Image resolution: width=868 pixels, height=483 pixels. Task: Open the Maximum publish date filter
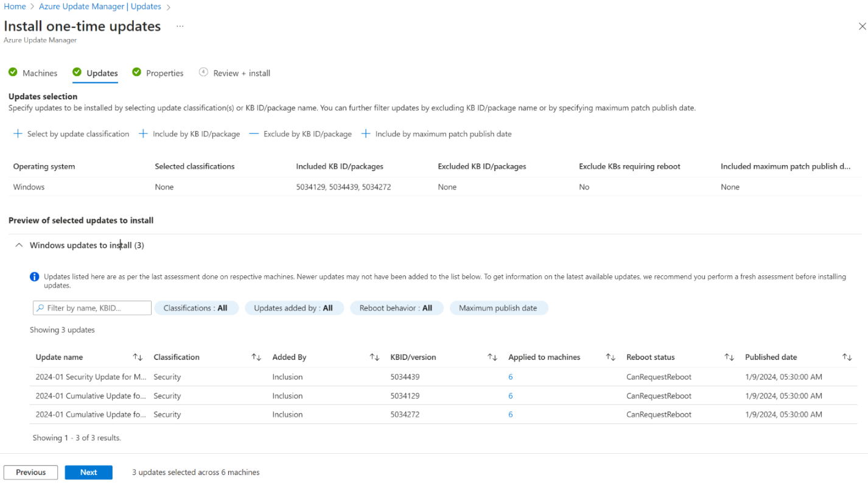[499, 308]
